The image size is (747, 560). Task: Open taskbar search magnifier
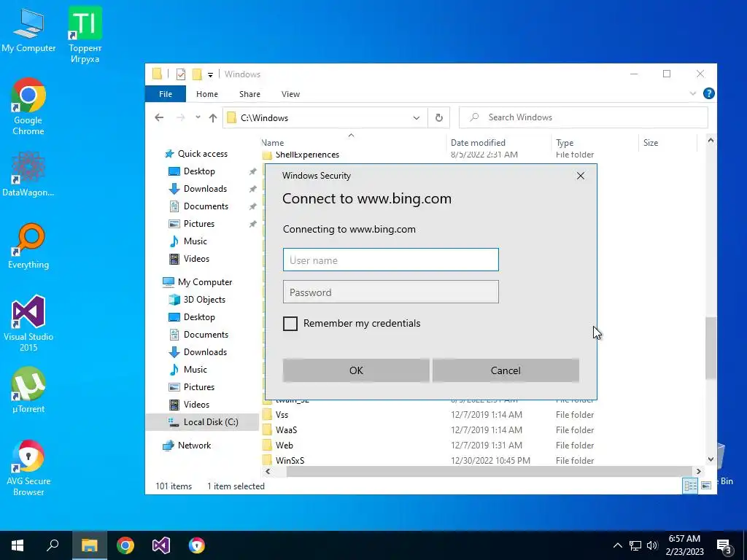click(53, 545)
